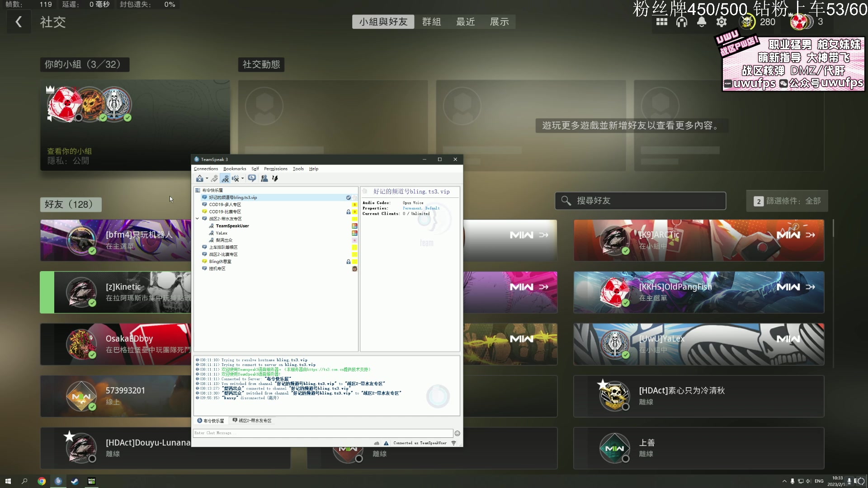Click the connection quality wifi icon
The height and width of the screenshot is (488, 868).
(454, 443)
